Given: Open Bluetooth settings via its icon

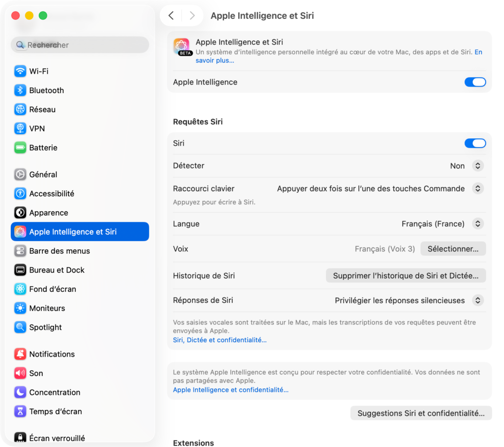Looking at the screenshot, I should click(x=20, y=91).
